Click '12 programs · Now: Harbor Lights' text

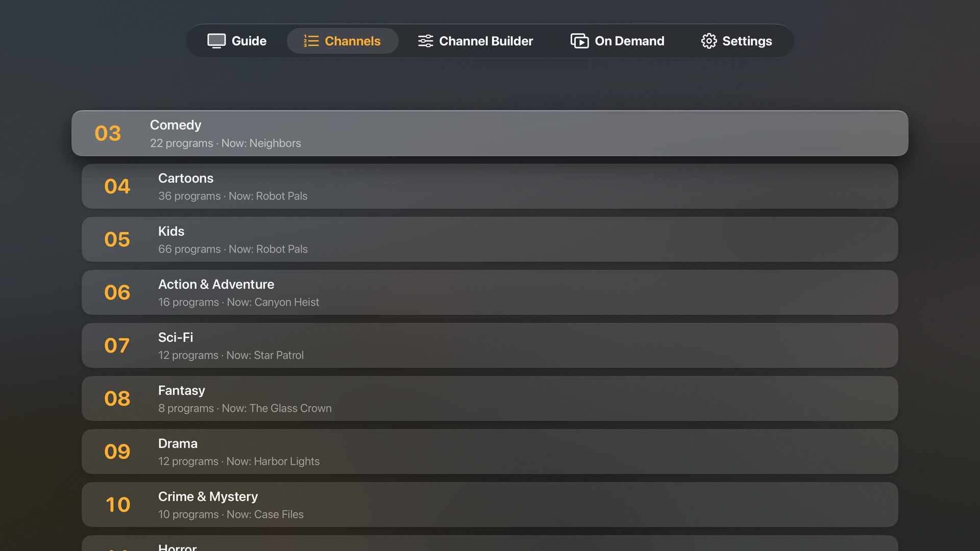239,461
